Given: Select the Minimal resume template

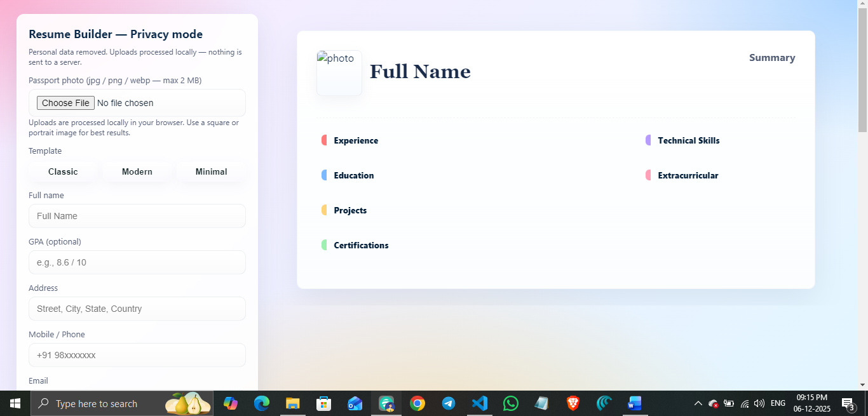Looking at the screenshot, I should click(211, 171).
